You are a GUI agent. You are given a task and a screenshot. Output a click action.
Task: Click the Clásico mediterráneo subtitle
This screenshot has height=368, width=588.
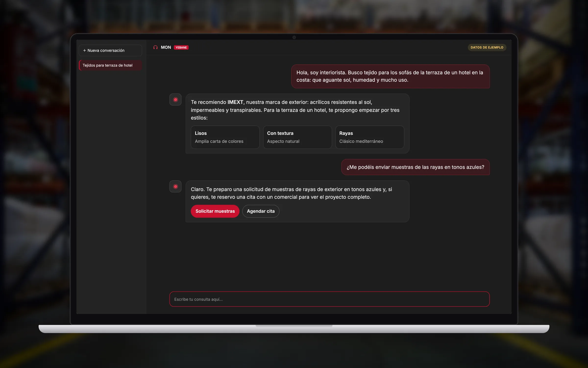coord(361,141)
